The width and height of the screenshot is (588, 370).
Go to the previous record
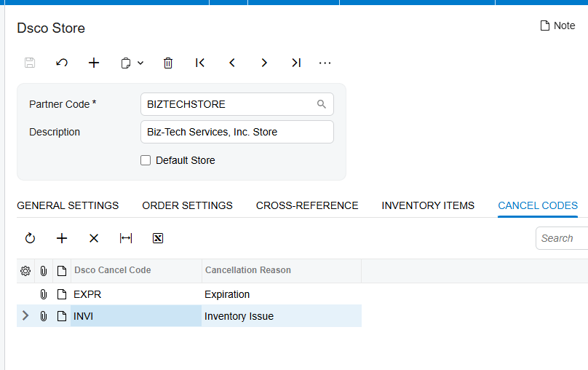232,63
